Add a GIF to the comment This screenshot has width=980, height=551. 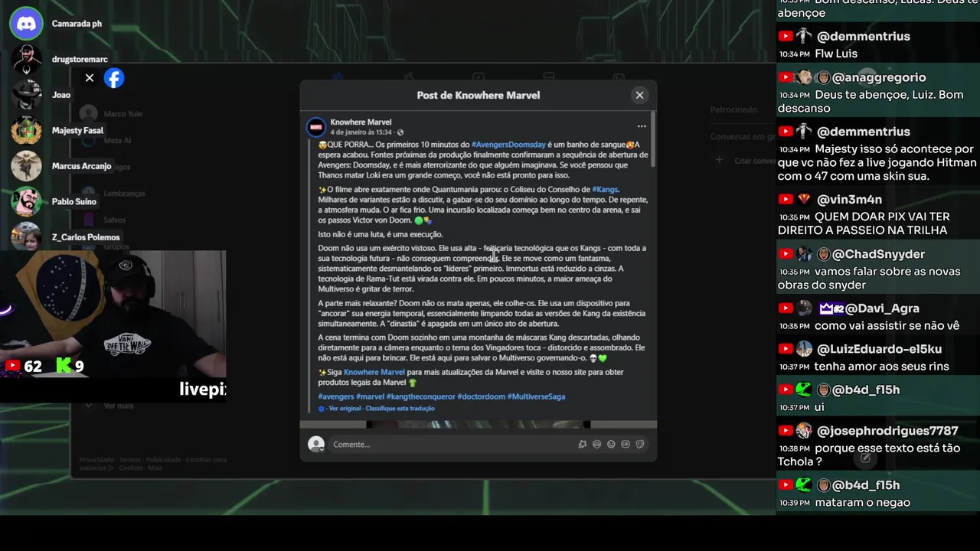[626, 444]
